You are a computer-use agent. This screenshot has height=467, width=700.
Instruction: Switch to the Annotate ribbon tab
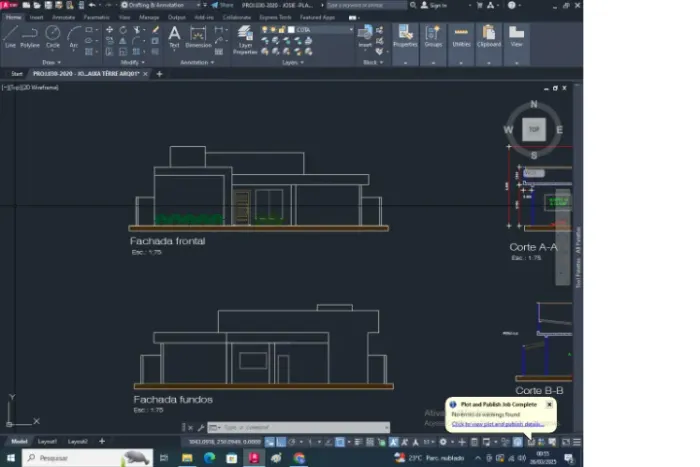(63, 17)
